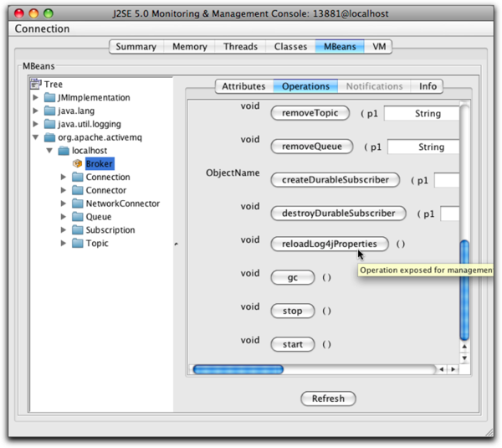Open the Threads tab
Image resolution: width=502 pixels, height=448 pixels.
pos(240,47)
